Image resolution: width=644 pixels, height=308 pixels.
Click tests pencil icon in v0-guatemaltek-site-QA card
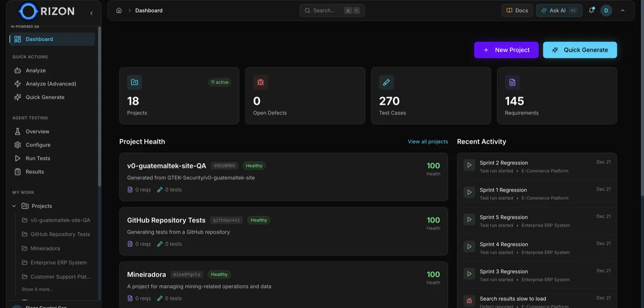click(160, 190)
